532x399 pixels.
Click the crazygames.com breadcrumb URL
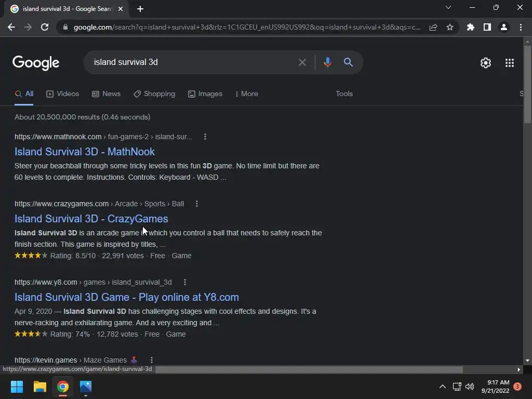[99, 204]
